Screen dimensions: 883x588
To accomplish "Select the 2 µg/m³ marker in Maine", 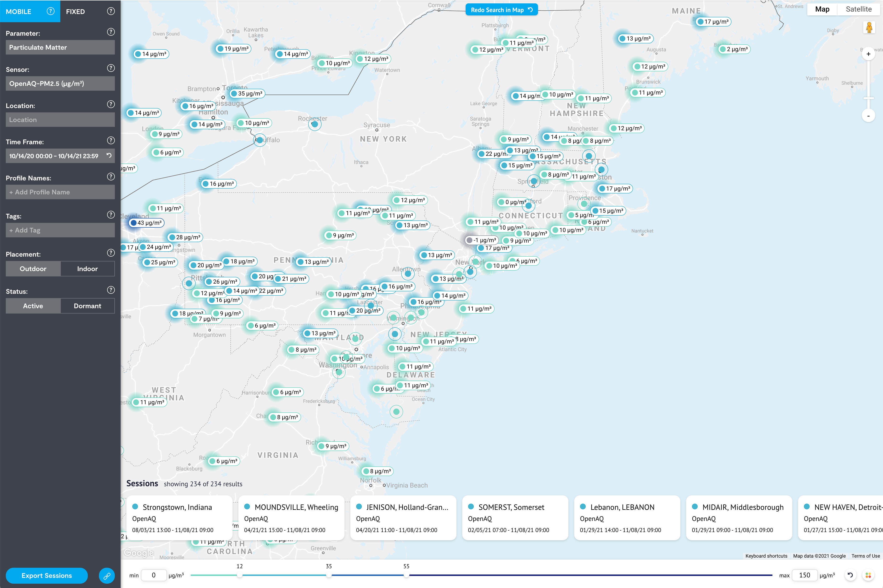I will tap(734, 49).
